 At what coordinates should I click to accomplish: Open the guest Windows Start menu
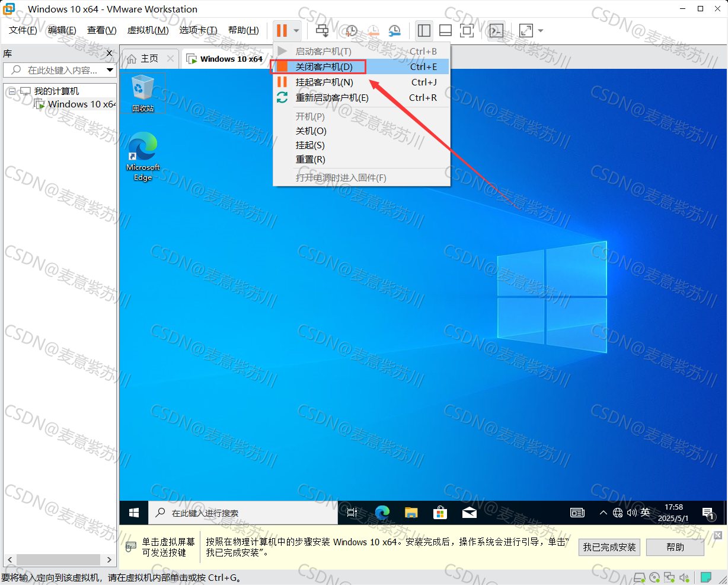(134, 513)
